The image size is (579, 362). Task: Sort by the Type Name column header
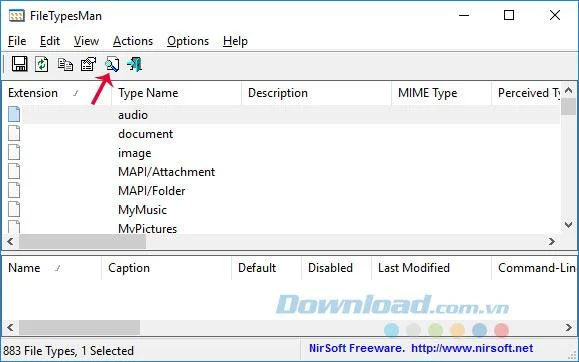(177, 93)
